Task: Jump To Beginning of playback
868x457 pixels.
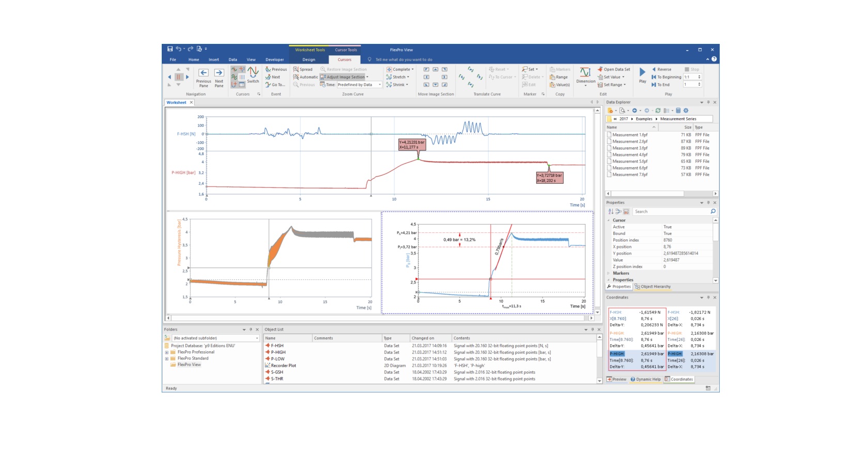Action: coord(667,77)
